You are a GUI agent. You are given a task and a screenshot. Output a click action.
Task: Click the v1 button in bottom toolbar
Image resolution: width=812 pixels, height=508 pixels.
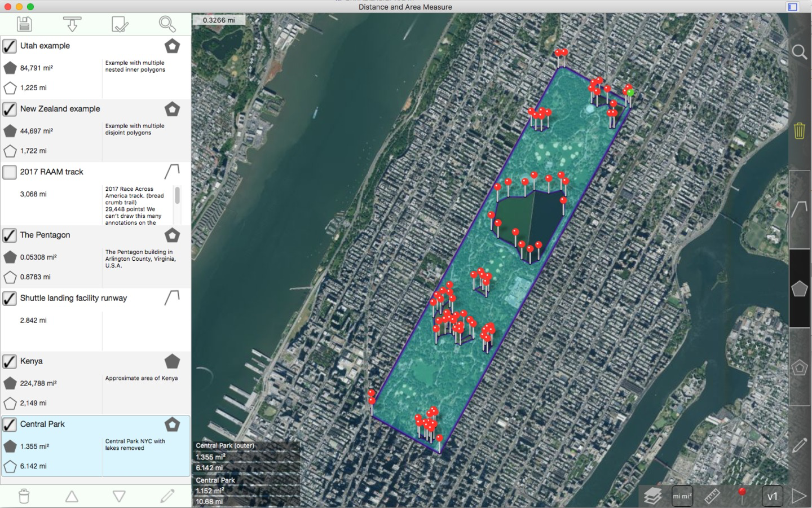772,496
